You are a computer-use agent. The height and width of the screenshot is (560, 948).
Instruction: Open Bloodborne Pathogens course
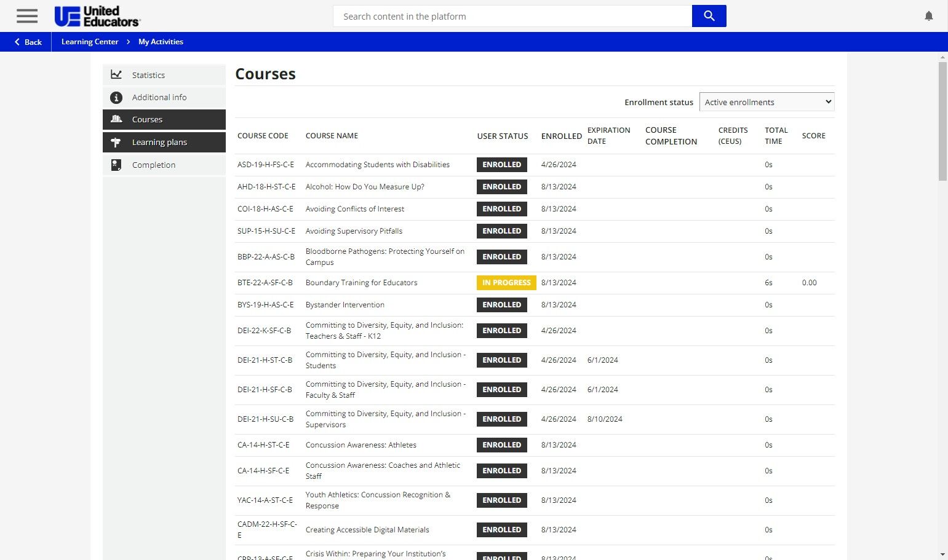click(385, 257)
